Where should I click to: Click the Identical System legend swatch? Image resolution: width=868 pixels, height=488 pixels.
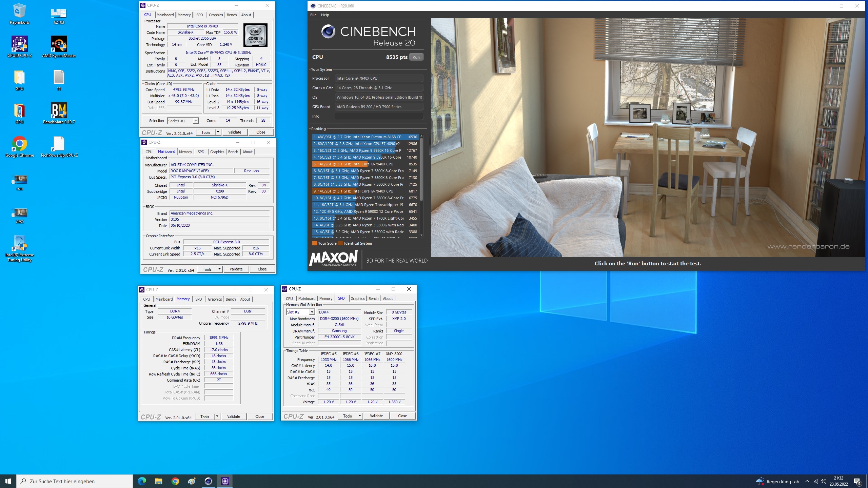click(x=340, y=243)
